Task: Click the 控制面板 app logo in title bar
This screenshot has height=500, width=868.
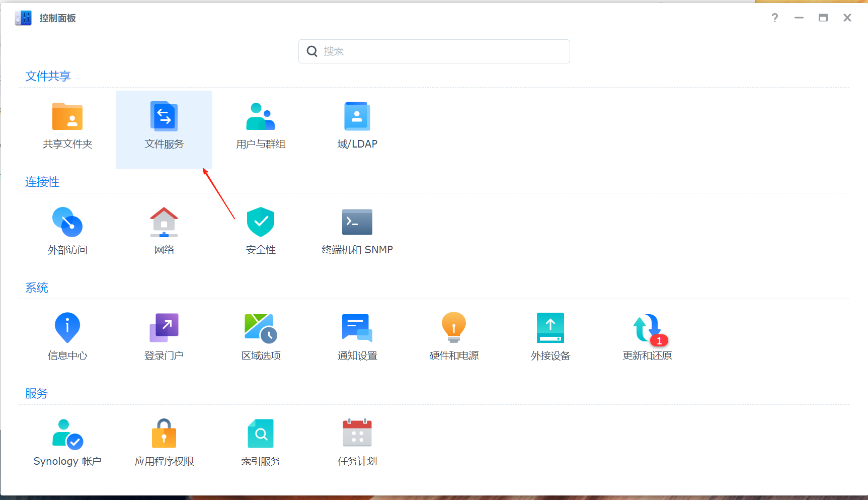Action: (23, 18)
